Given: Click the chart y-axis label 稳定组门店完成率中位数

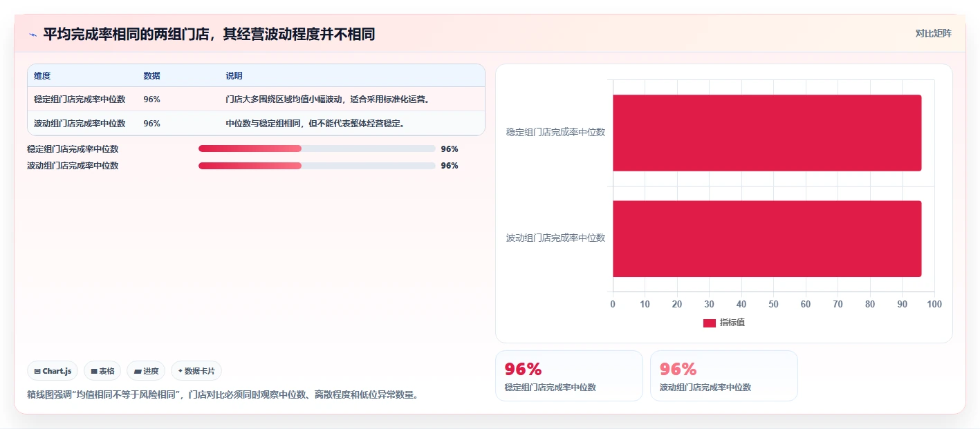Looking at the screenshot, I should (x=555, y=133).
